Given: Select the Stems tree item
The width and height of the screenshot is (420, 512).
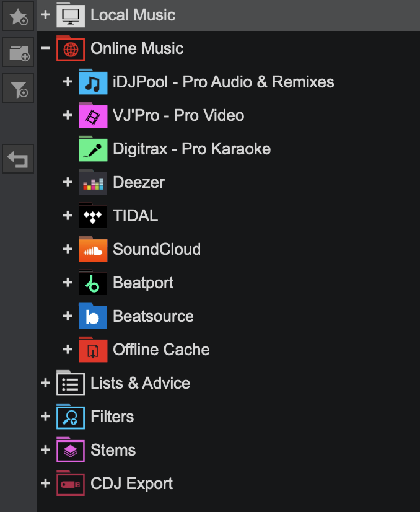Looking at the screenshot, I should coord(113,450).
